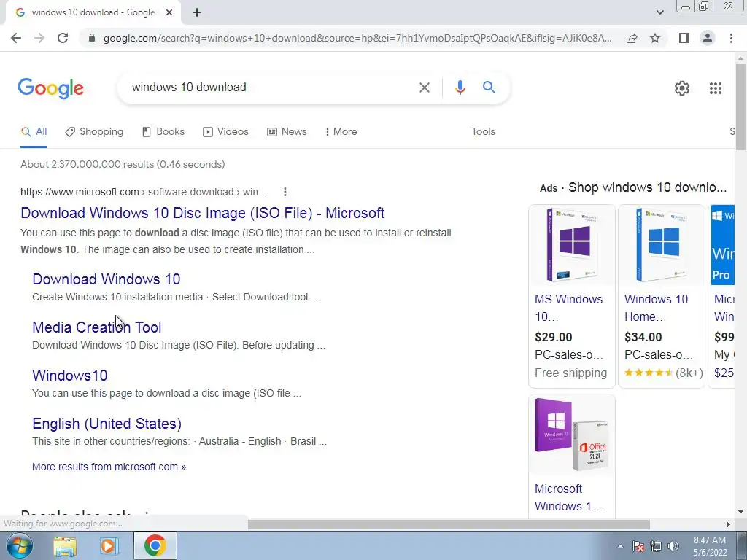Screen dimensions: 747x560
Task: Click the horizontal scrollbar thumb
Action: [x=449, y=524]
